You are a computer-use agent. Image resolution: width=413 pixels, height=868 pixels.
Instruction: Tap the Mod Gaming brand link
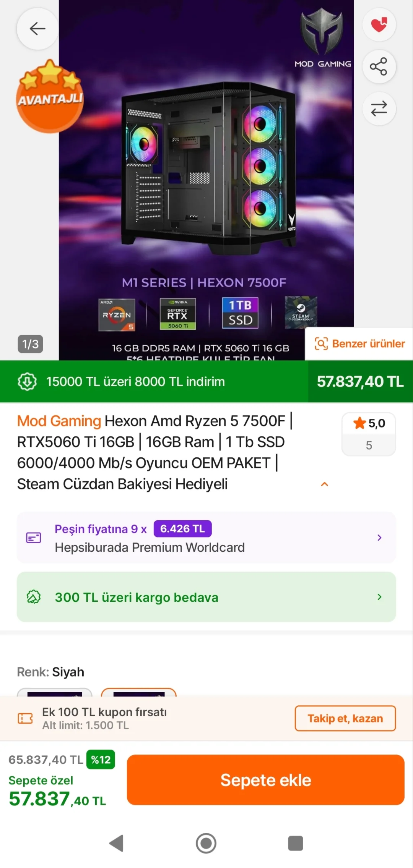coord(59,421)
